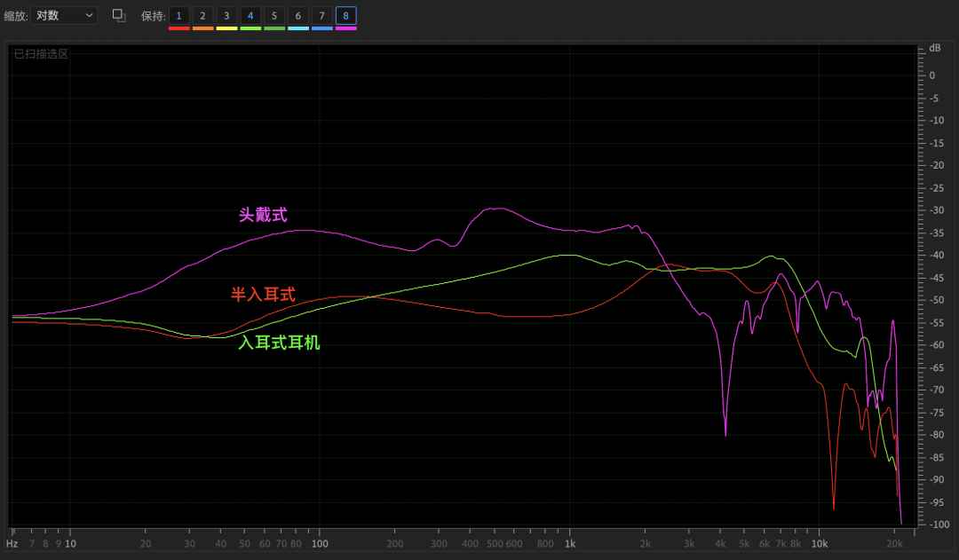The height and width of the screenshot is (560, 959).
Task: Enable hold button 7
Action: [322, 16]
